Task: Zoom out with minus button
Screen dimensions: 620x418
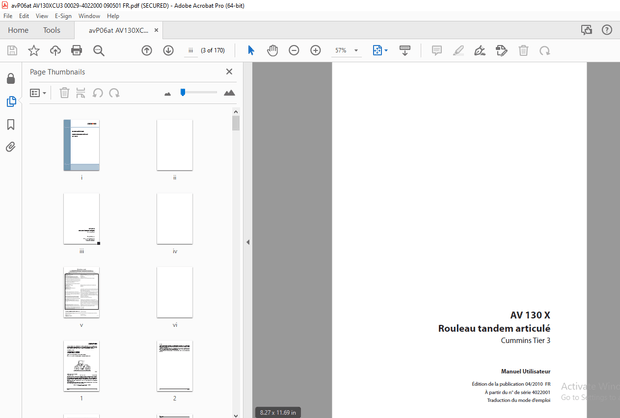Action: click(x=294, y=51)
